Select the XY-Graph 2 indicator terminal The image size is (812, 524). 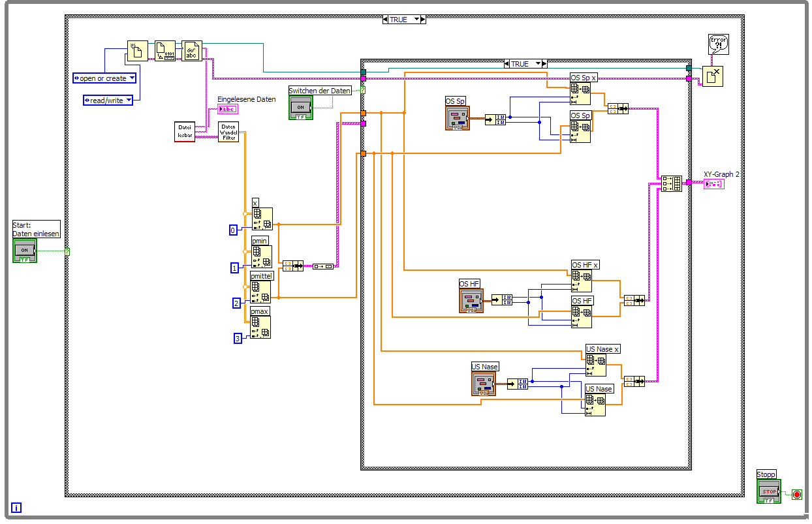pos(713,184)
